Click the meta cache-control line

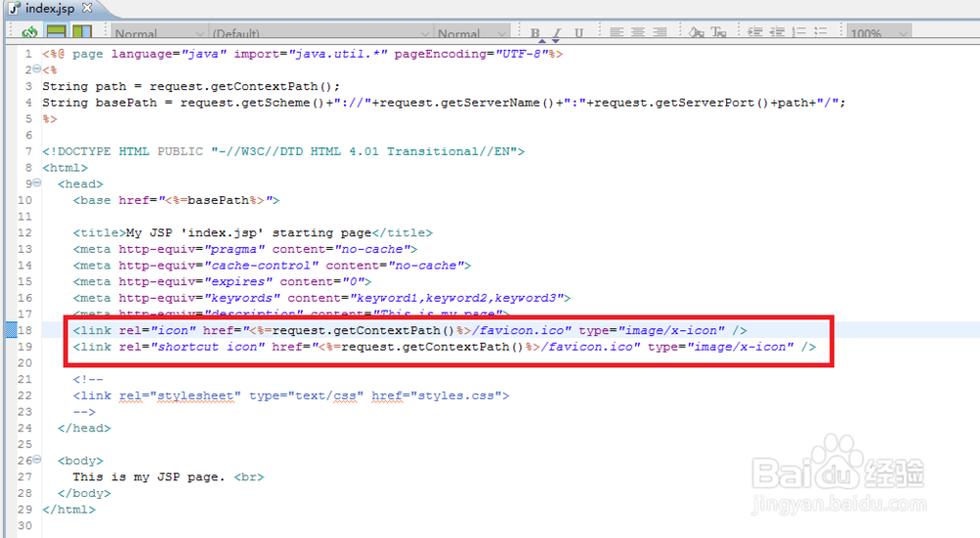(271, 265)
